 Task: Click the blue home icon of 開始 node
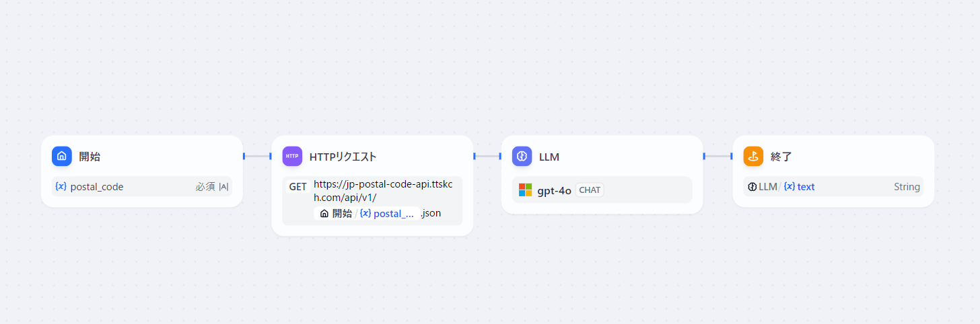tap(62, 156)
